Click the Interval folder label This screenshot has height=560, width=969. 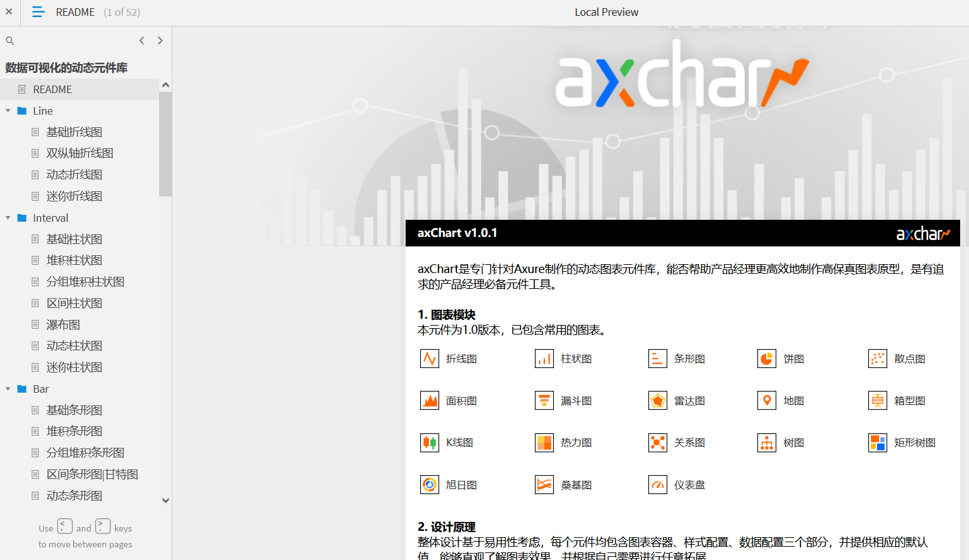(51, 218)
